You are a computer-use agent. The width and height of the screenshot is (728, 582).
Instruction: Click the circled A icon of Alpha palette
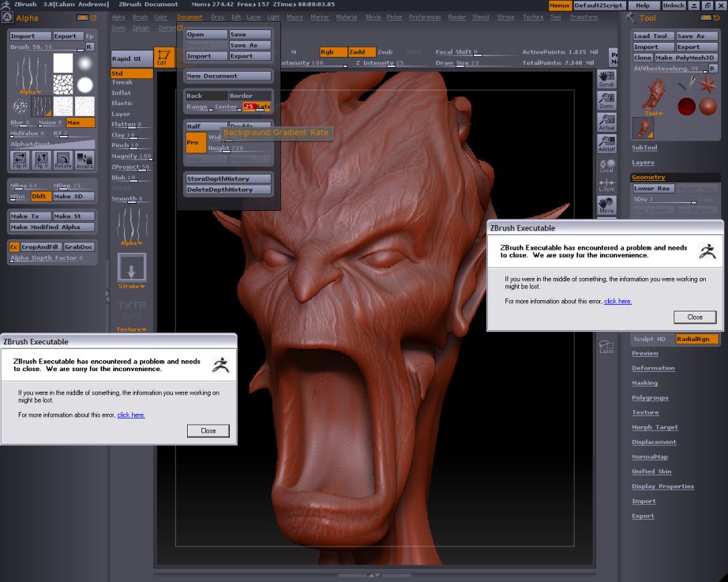[7, 17]
